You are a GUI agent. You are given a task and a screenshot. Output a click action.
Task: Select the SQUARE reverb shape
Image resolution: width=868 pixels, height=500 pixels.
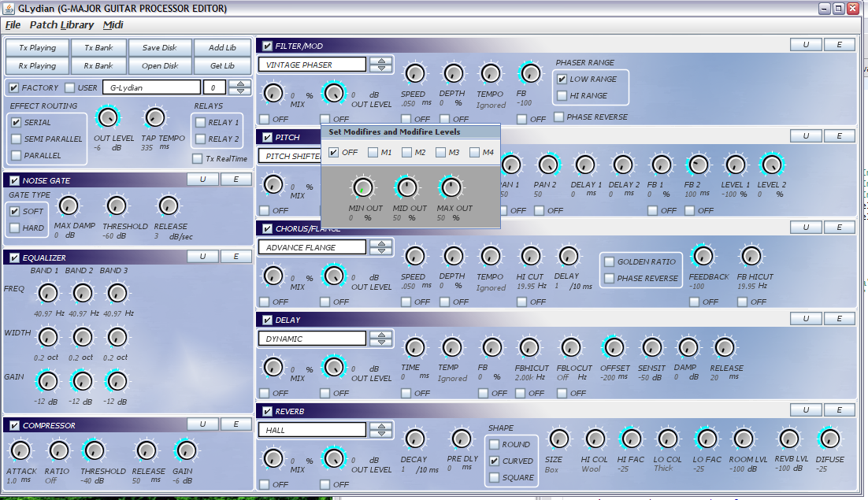[495, 477]
